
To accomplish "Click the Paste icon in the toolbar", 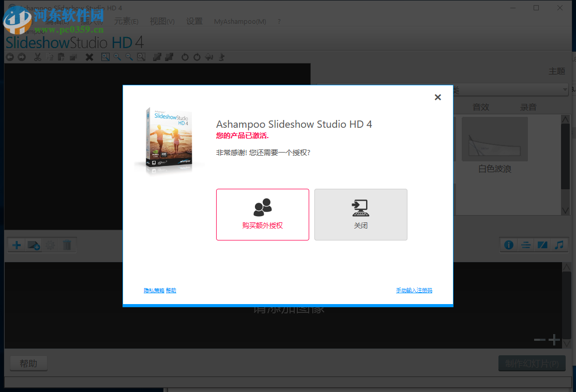I will 60,57.
